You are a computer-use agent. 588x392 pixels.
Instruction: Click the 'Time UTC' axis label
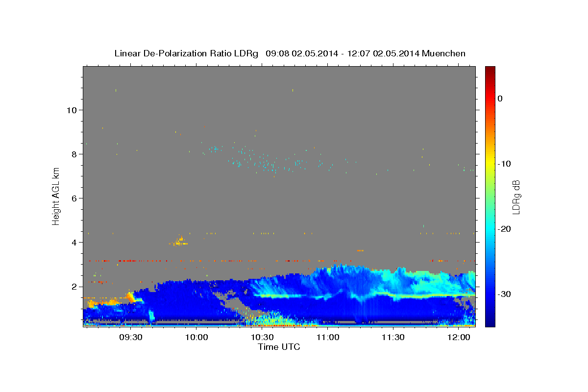tap(279, 347)
